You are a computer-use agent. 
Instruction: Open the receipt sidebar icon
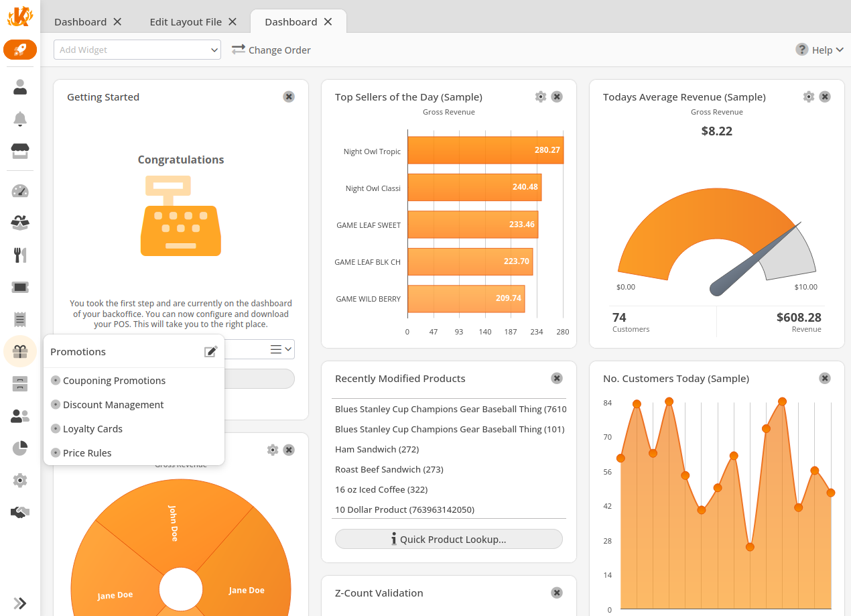20,319
